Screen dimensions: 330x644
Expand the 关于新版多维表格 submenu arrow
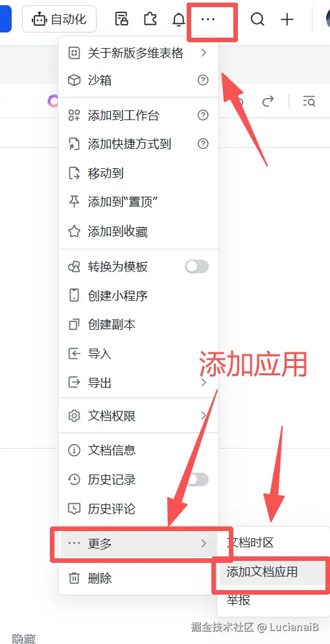204,53
